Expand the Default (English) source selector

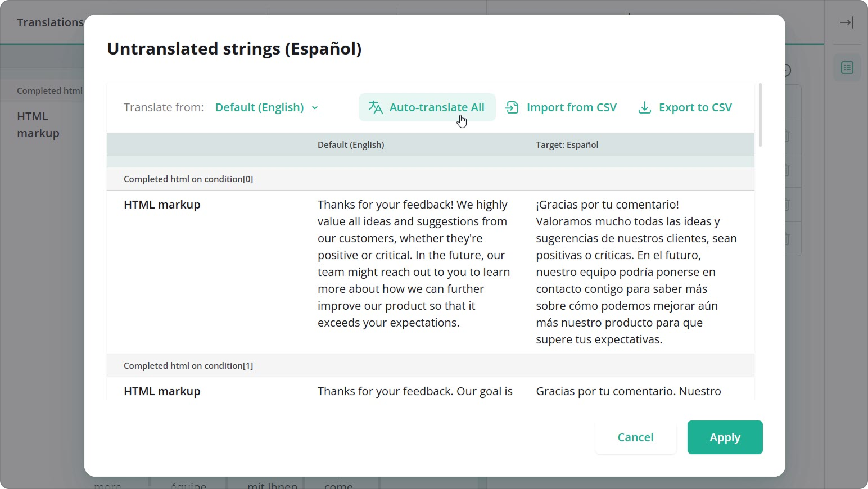coord(265,107)
